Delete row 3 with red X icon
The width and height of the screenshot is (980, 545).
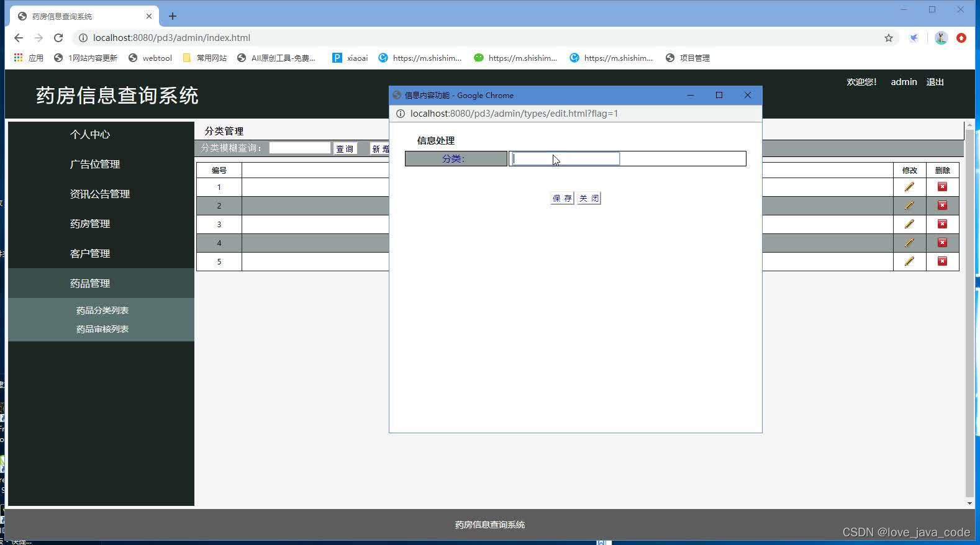tap(942, 224)
